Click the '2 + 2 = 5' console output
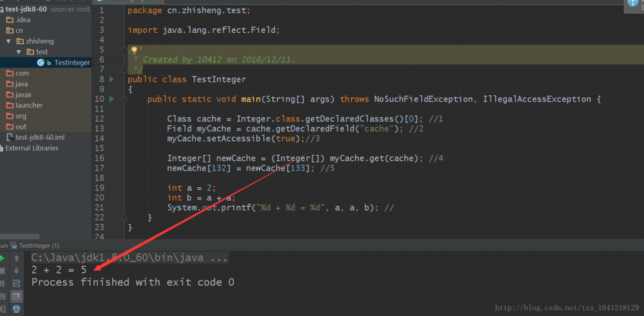The image size is (644, 316). click(59, 270)
